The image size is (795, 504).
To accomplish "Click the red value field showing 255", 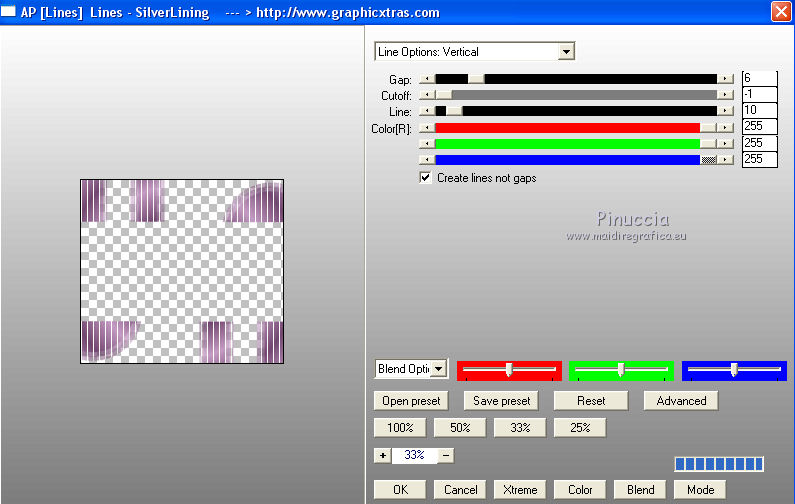I will (759, 126).
